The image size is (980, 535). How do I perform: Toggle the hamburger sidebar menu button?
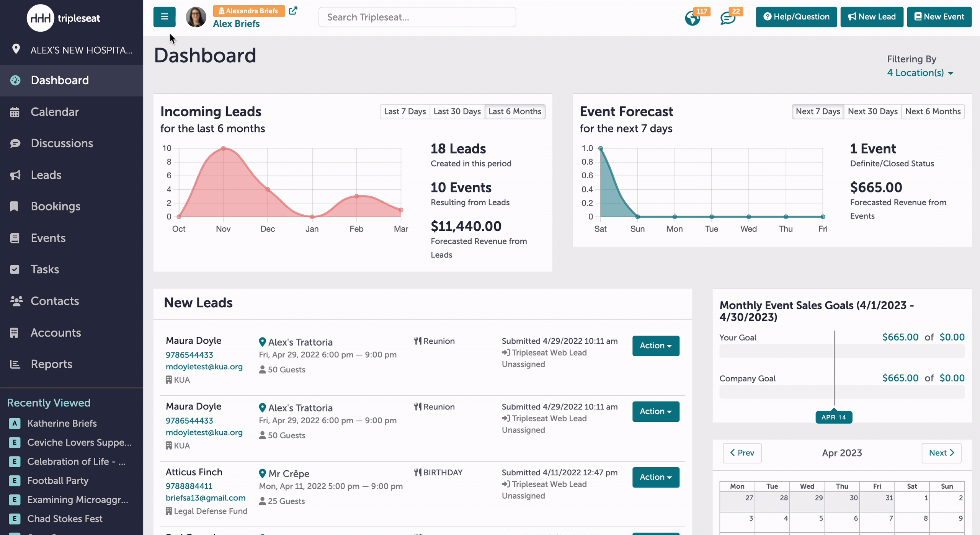[x=164, y=17]
